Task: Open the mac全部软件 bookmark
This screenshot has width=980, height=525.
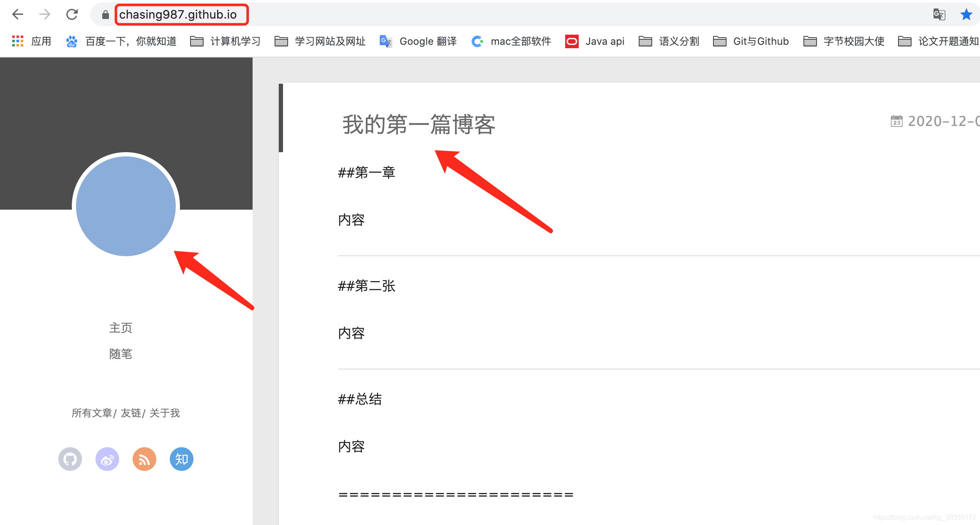Action: [x=511, y=41]
